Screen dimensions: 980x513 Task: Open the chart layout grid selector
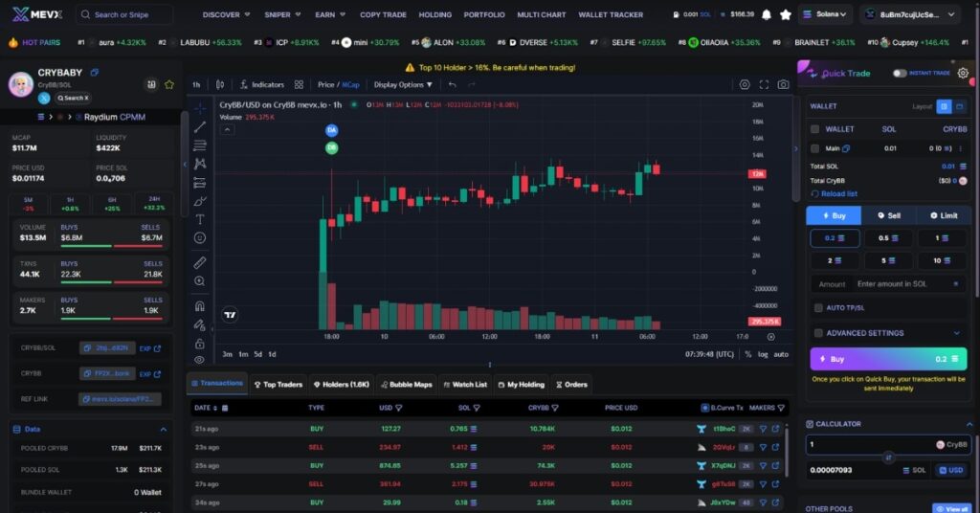299,84
